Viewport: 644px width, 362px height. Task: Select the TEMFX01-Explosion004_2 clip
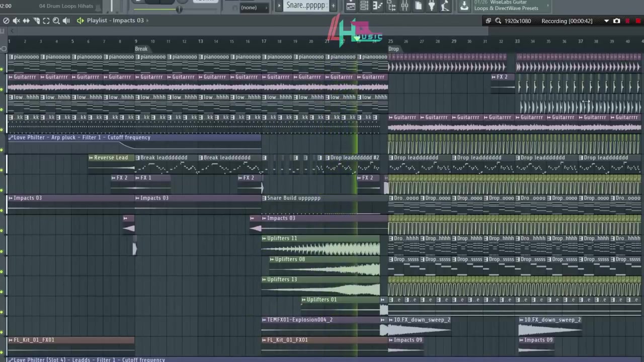tap(320, 326)
